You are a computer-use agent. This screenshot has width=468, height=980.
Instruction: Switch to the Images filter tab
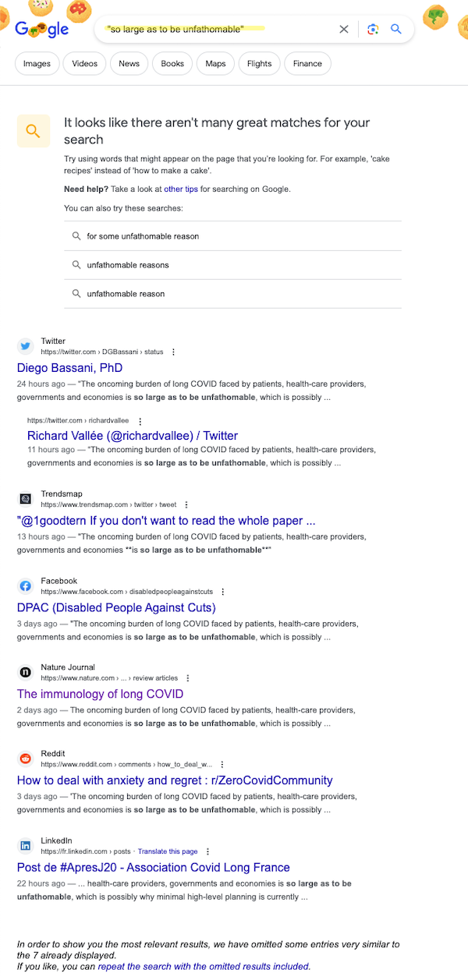click(37, 64)
